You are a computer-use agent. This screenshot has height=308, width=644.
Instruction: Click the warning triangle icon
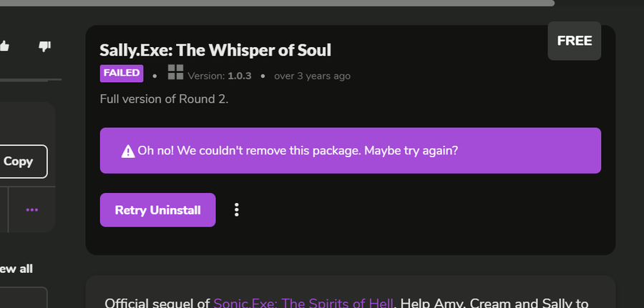coord(128,151)
